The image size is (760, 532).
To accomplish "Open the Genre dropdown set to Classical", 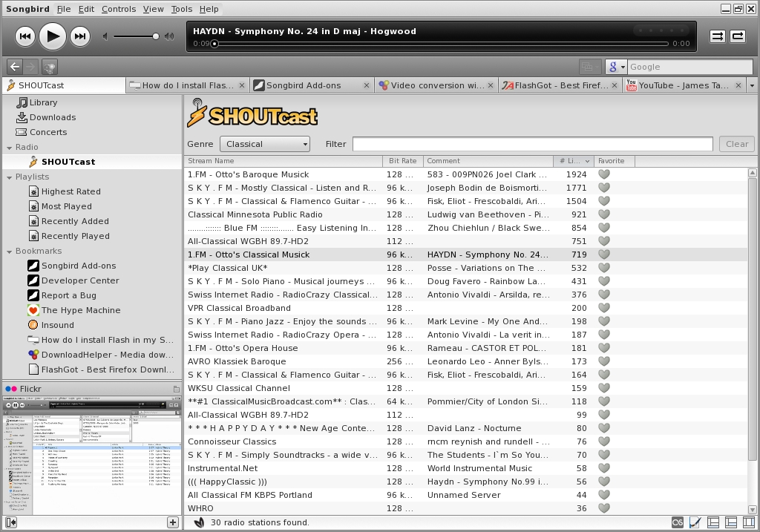I will [265, 144].
